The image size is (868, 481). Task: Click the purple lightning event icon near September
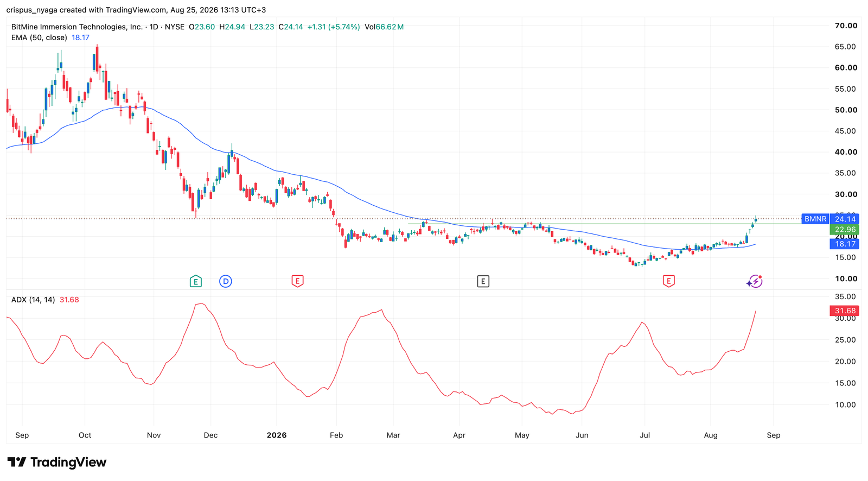[x=755, y=281]
